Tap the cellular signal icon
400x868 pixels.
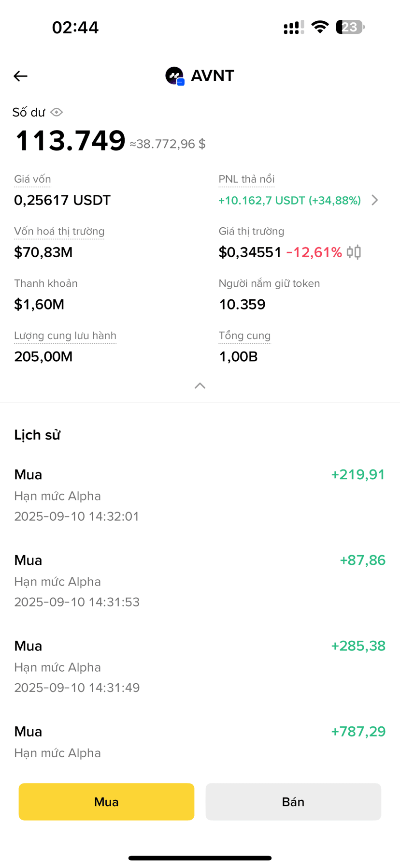pyautogui.click(x=294, y=27)
